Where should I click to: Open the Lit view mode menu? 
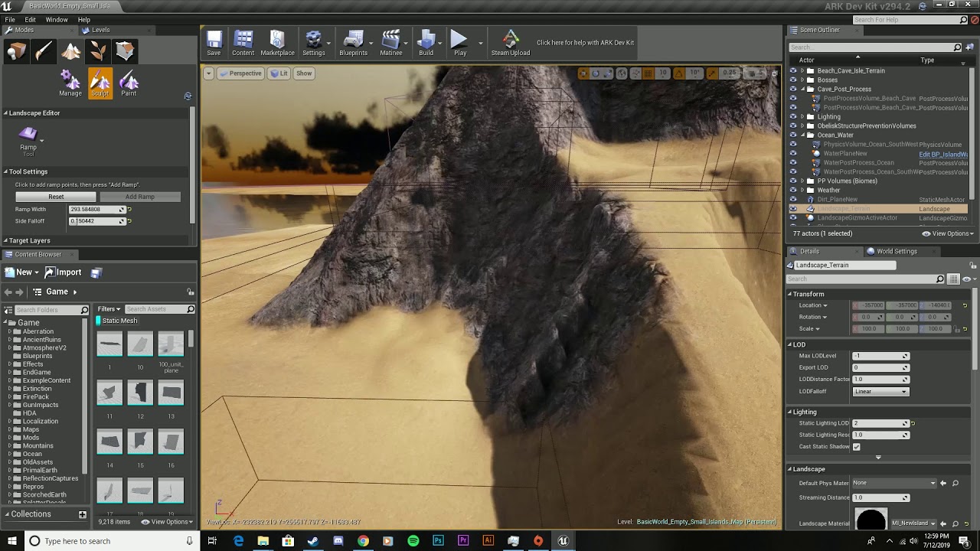[x=279, y=73]
